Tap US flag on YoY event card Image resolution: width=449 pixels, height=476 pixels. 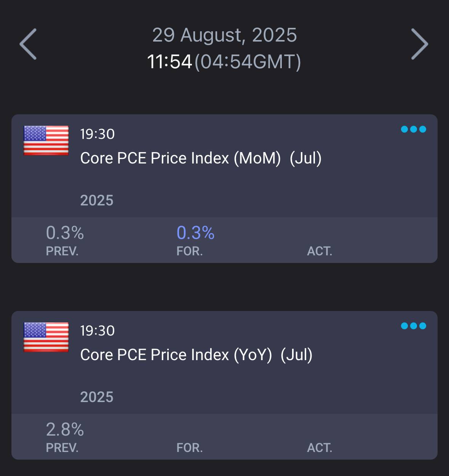click(x=46, y=337)
